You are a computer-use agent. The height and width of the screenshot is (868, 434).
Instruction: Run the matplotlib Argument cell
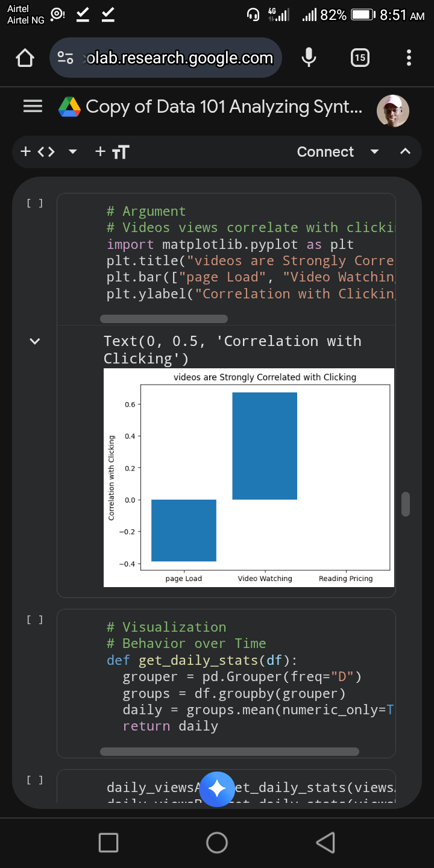point(34,203)
